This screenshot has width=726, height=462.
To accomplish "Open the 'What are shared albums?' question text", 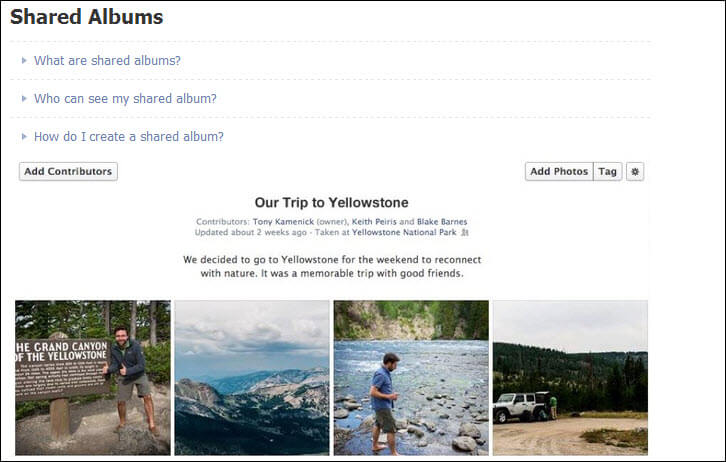I will pos(107,60).
